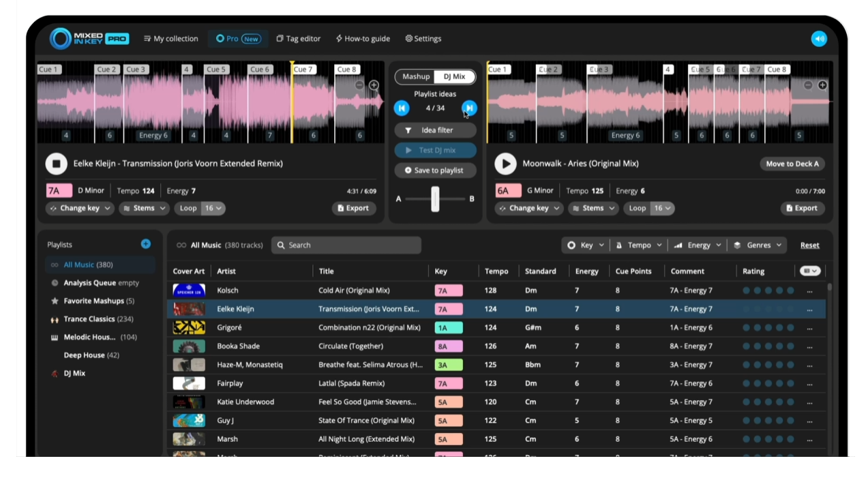The image size is (868, 480).
Task: Open the Key filter dropdown
Action: tap(585, 245)
